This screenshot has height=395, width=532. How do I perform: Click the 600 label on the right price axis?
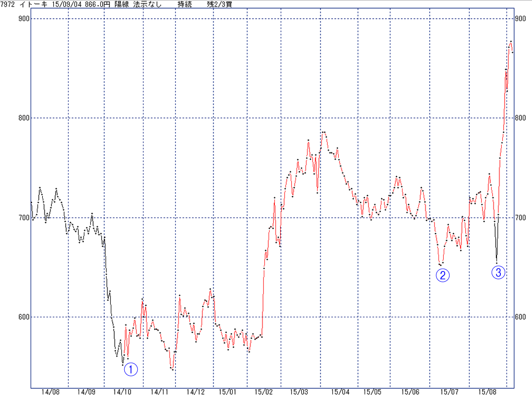(x=520, y=317)
